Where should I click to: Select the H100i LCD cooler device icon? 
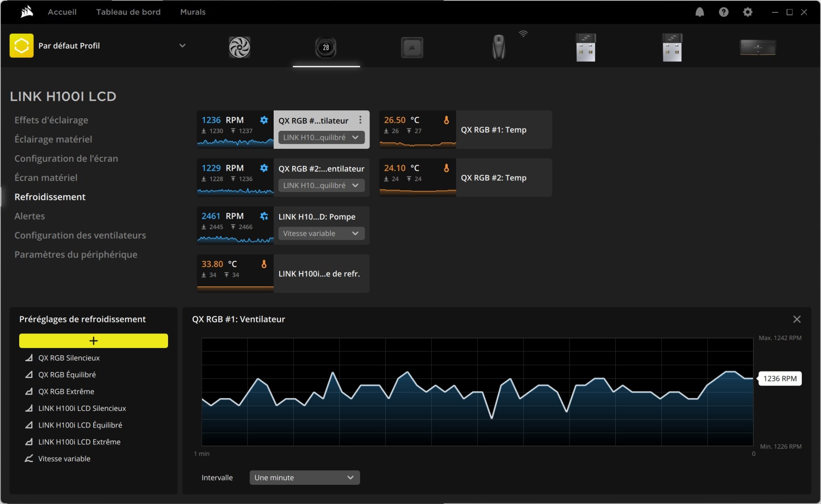pos(326,47)
